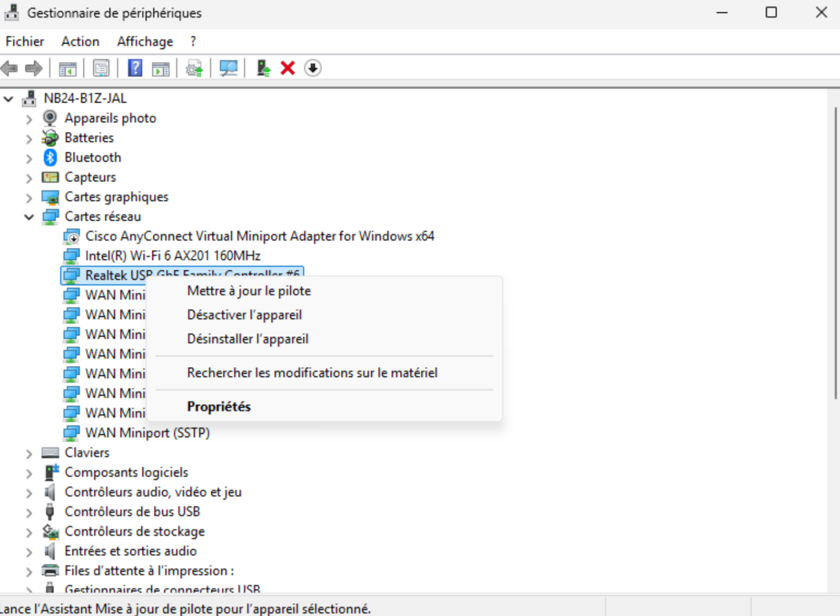Expand the Bluetooth category
The height and width of the screenshot is (616, 840).
point(29,158)
